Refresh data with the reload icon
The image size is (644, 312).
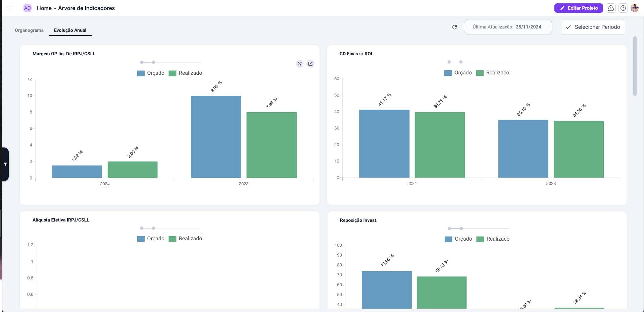point(454,27)
